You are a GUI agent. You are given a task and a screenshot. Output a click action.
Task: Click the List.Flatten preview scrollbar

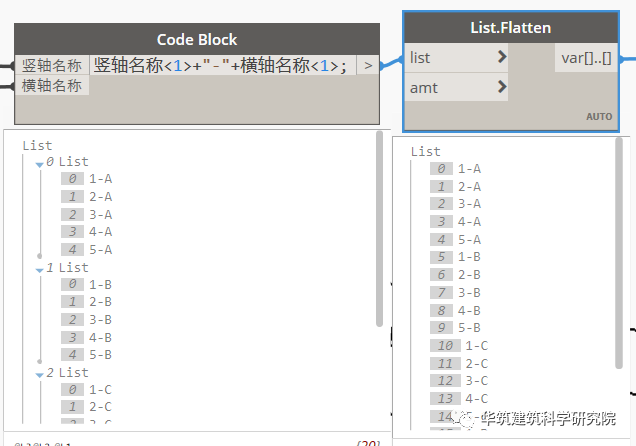pos(619,253)
